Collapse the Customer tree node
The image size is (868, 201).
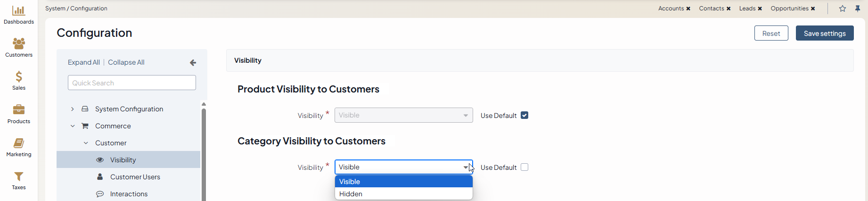tap(86, 143)
